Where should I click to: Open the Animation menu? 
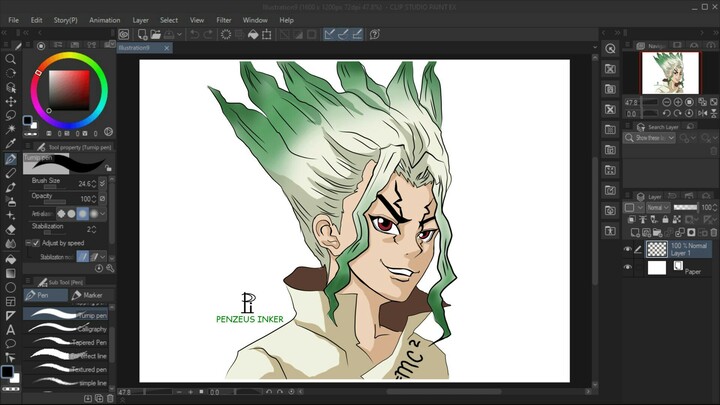tap(105, 20)
